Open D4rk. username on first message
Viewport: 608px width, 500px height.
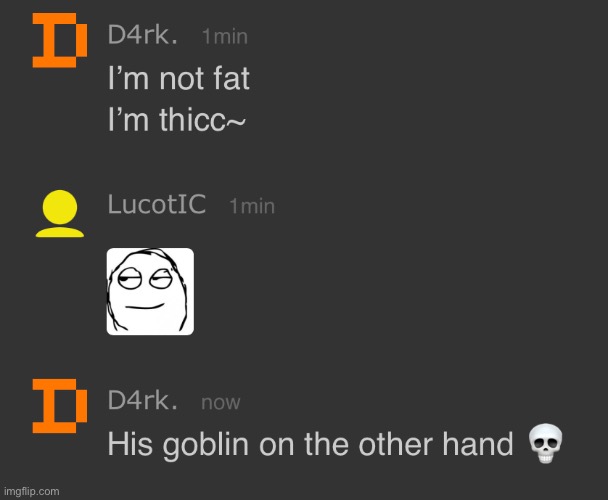(143, 35)
